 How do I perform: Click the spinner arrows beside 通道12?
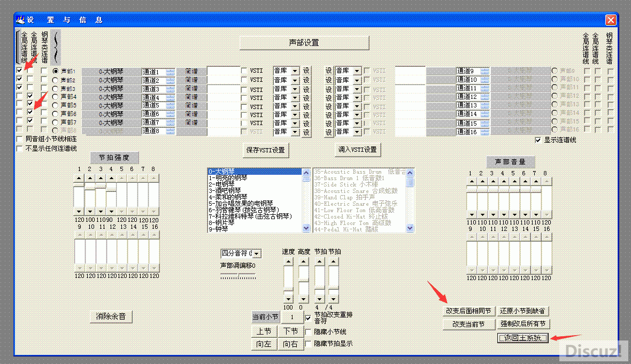coord(485,97)
